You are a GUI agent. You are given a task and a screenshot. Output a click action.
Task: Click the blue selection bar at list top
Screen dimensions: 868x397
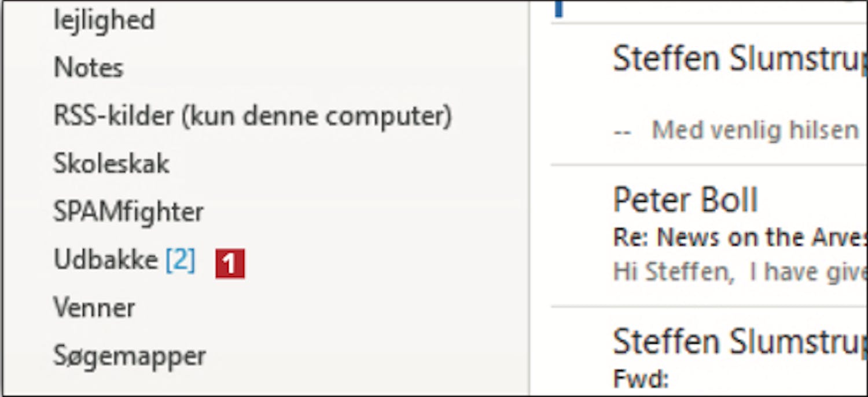pos(558,9)
